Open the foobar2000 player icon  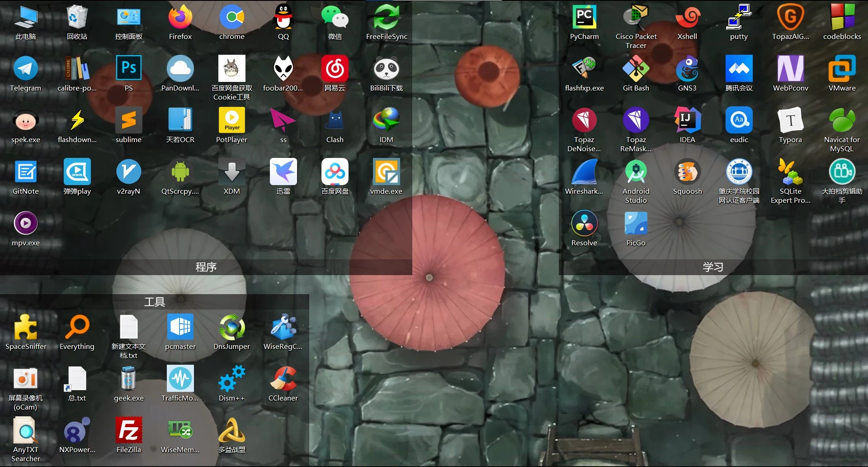[283, 69]
